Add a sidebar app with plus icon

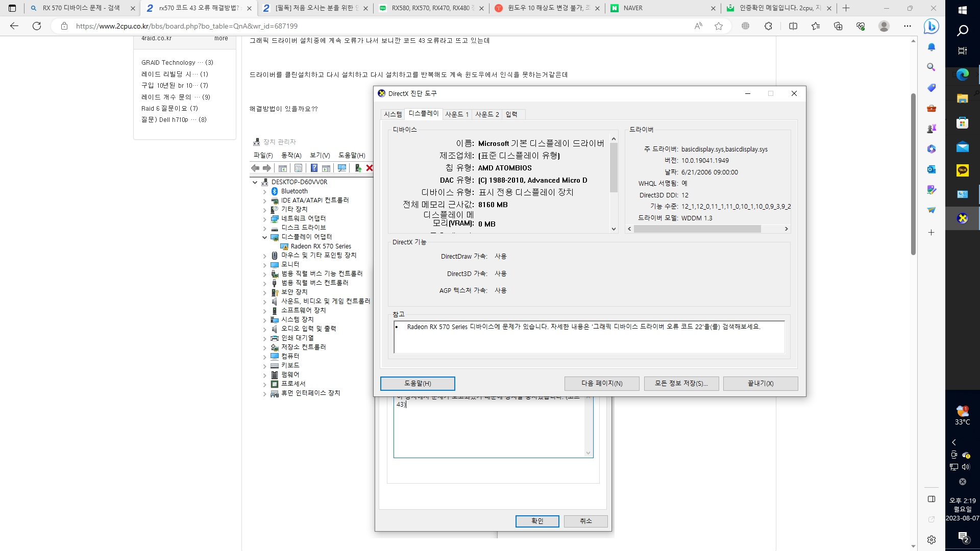pos(931,232)
